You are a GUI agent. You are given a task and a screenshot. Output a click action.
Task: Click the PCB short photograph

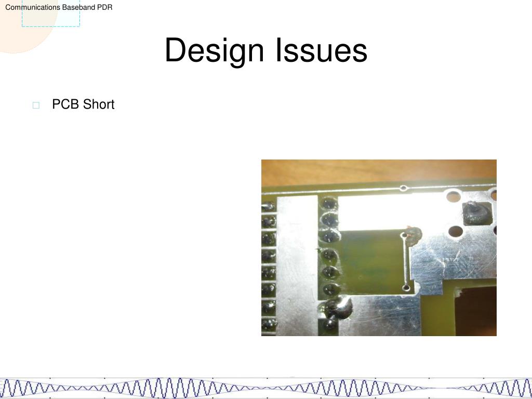point(379,248)
